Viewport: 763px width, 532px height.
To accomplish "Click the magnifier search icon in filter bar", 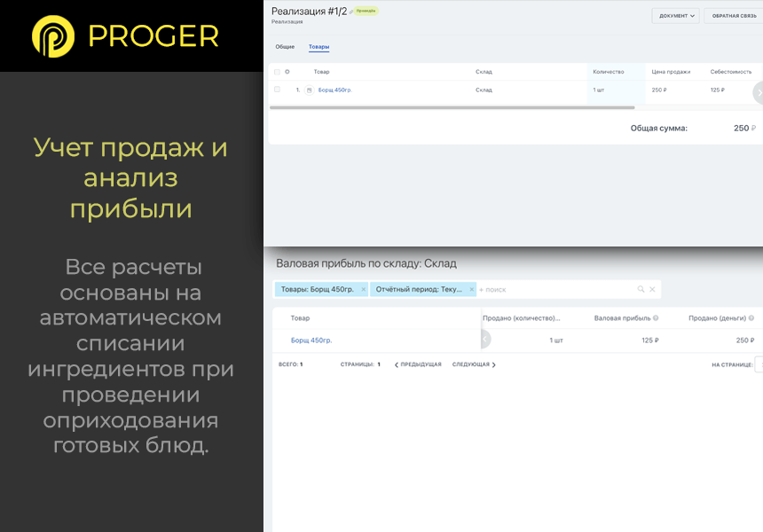I will tap(641, 288).
